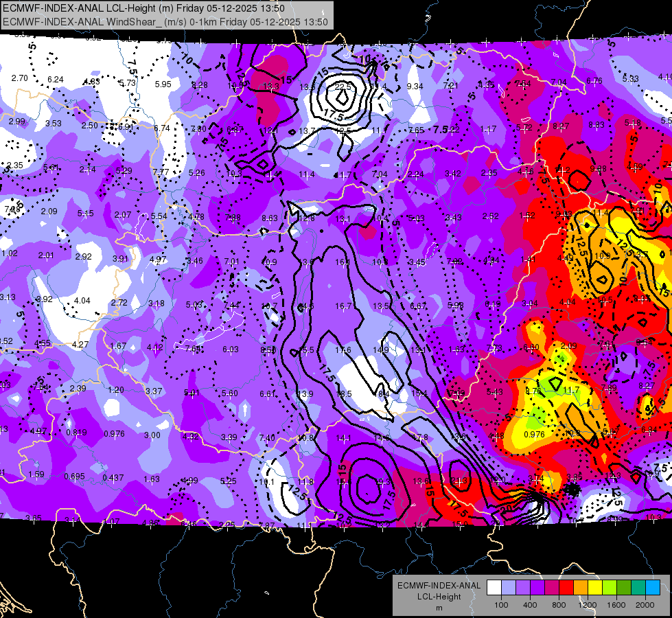Click the map value '7.04' near the red region
672x618 pixels.
point(559,82)
